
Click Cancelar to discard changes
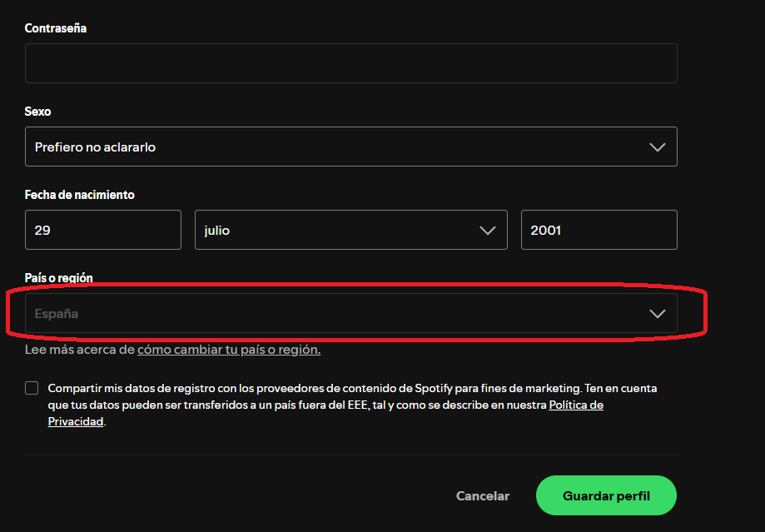(x=482, y=495)
